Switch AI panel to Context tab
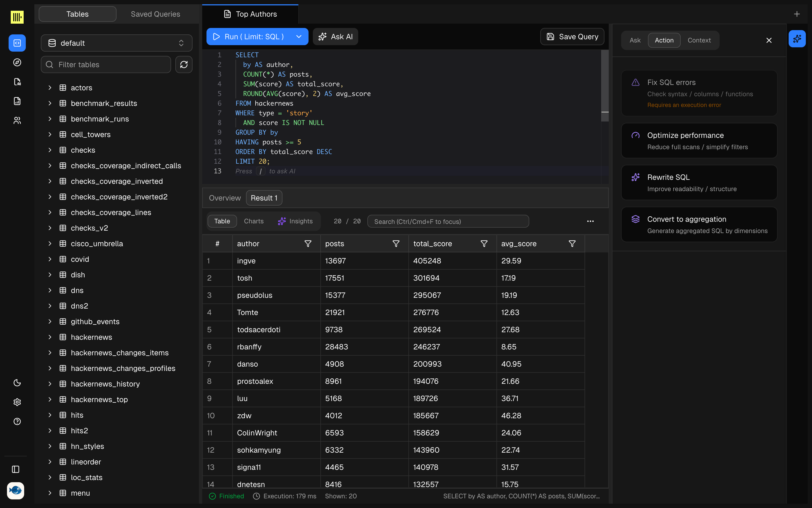This screenshot has width=812, height=508. (699, 40)
